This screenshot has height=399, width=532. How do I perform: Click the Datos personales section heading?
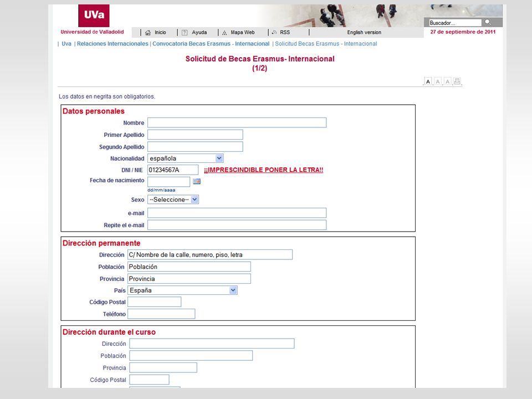[x=94, y=111]
